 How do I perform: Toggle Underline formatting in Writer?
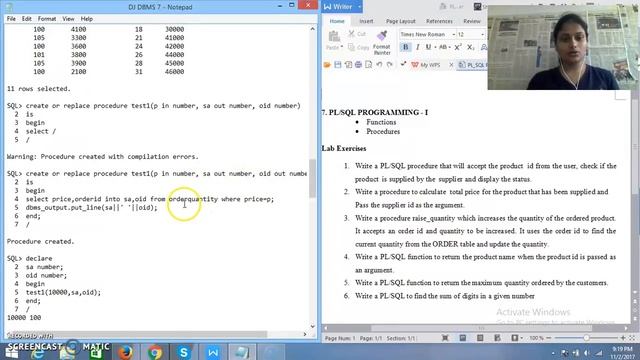428,47
